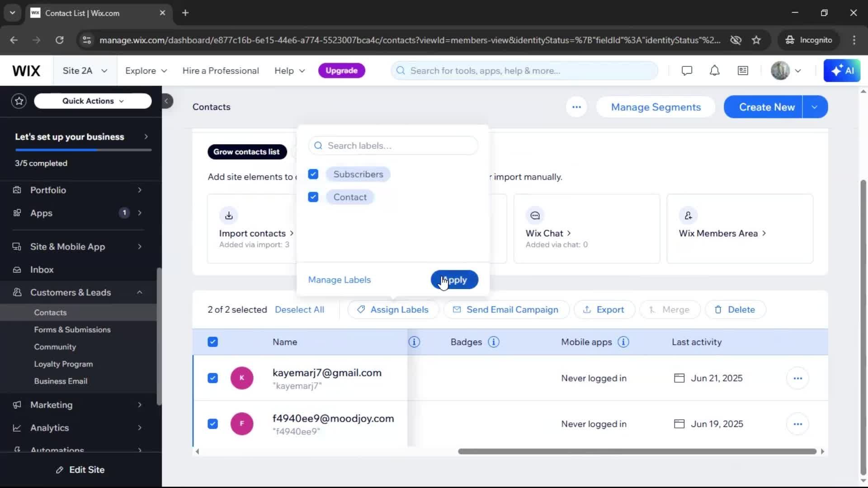Expand the Quick Actions dropdown
This screenshot has height=488, width=868.
coord(93,101)
